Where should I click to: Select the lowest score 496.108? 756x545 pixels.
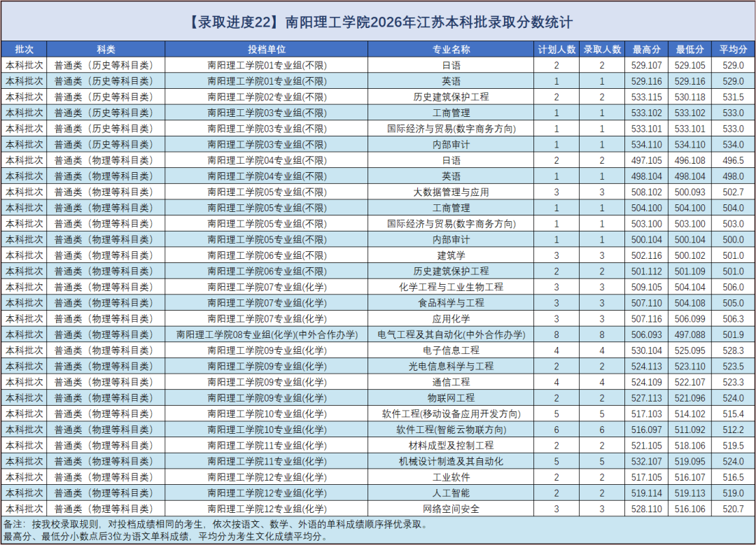coord(690,160)
